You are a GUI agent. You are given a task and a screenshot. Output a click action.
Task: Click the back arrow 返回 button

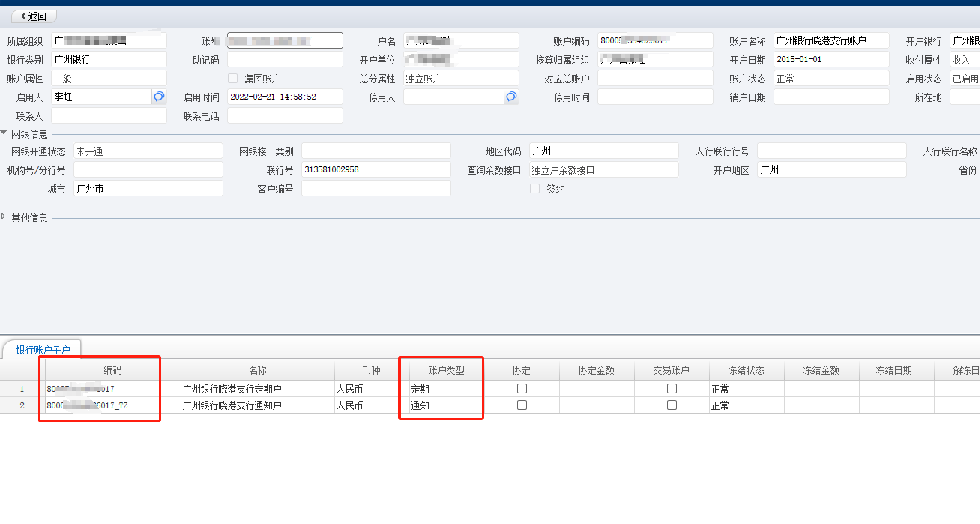point(34,16)
